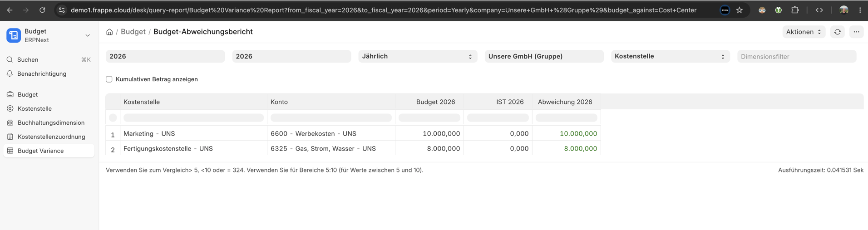Go to Kostenstellenzuordnung in the sidebar

click(x=49, y=137)
